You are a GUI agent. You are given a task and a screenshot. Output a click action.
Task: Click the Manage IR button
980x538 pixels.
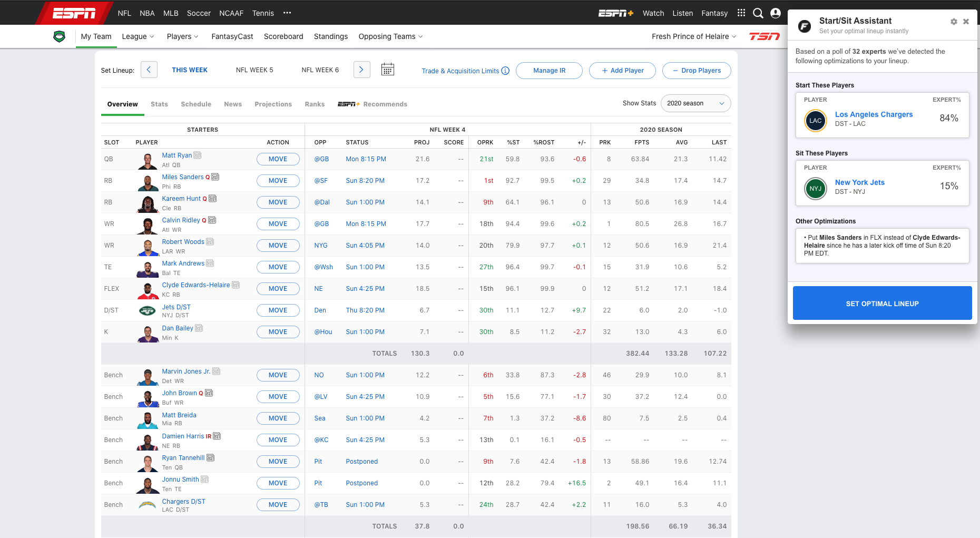[x=549, y=71]
